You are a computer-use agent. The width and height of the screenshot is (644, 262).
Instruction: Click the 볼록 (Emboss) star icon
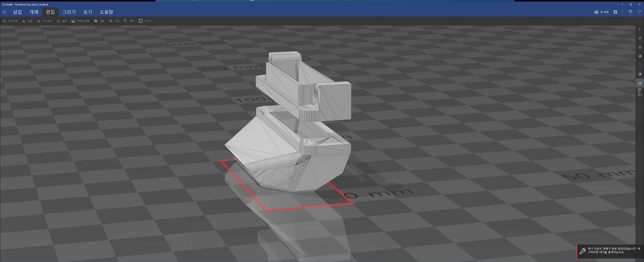click(x=58, y=21)
